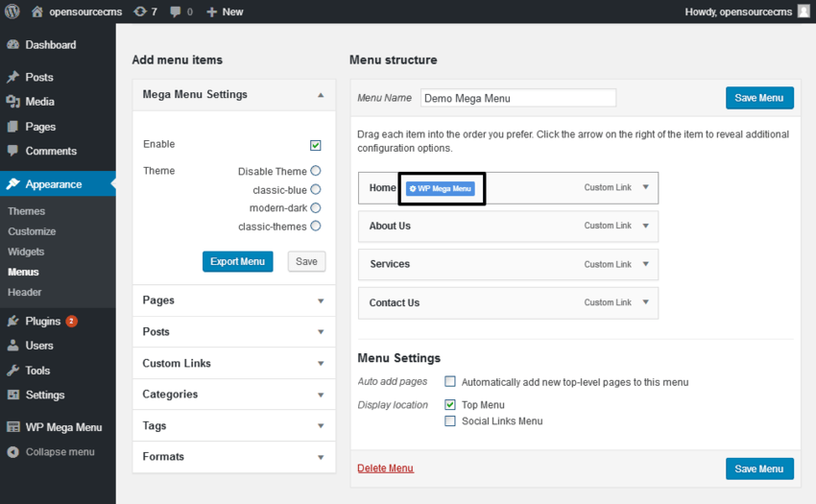This screenshot has width=816, height=504.
Task: Collapse the Mega Menu Settings panel
Action: [x=321, y=95]
